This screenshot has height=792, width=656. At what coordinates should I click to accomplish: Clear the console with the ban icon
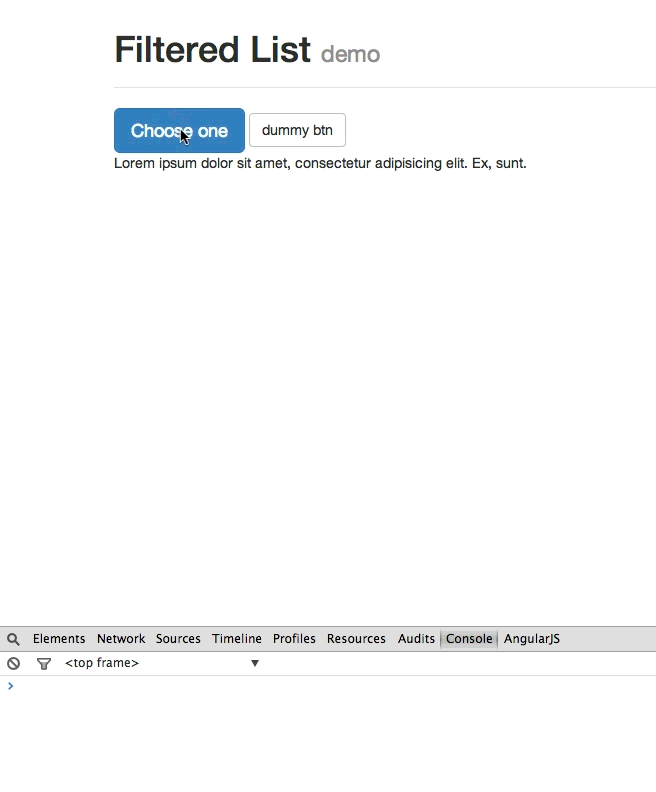[x=14, y=663]
